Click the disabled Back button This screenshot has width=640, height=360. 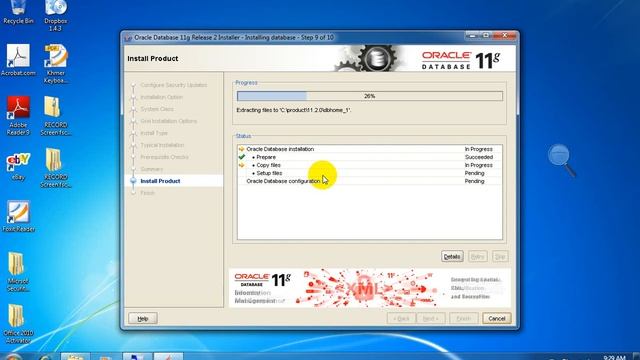pyautogui.click(x=401, y=318)
